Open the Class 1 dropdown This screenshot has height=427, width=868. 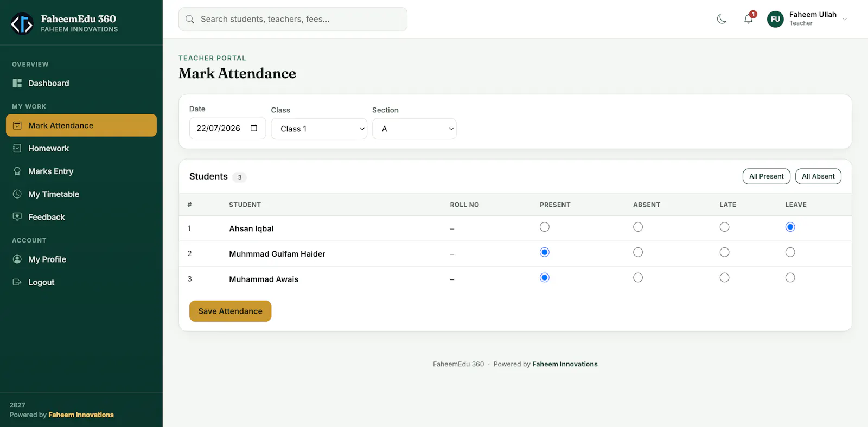(319, 129)
